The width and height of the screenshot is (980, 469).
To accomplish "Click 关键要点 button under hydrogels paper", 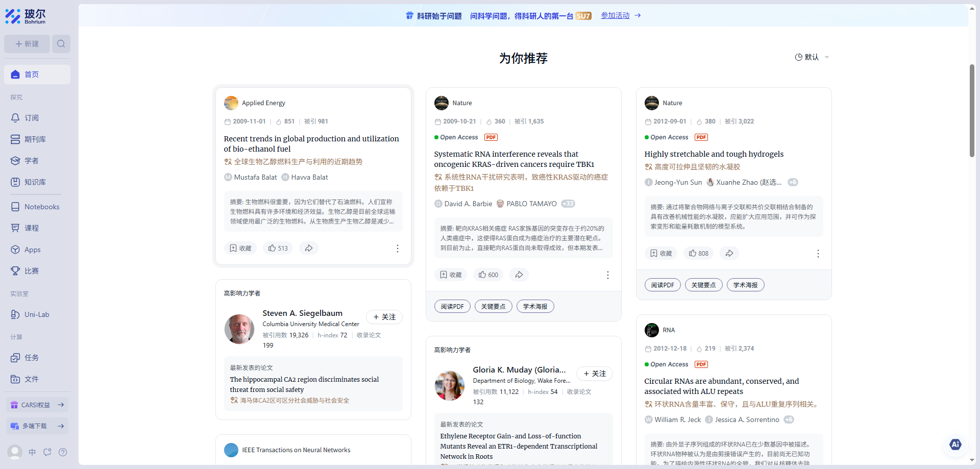I will pos(703,285).
